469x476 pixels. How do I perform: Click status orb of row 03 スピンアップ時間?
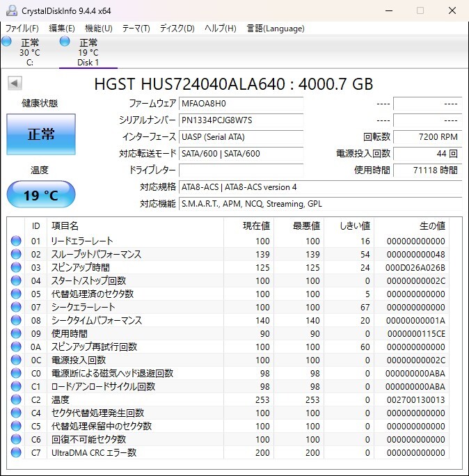16,267
